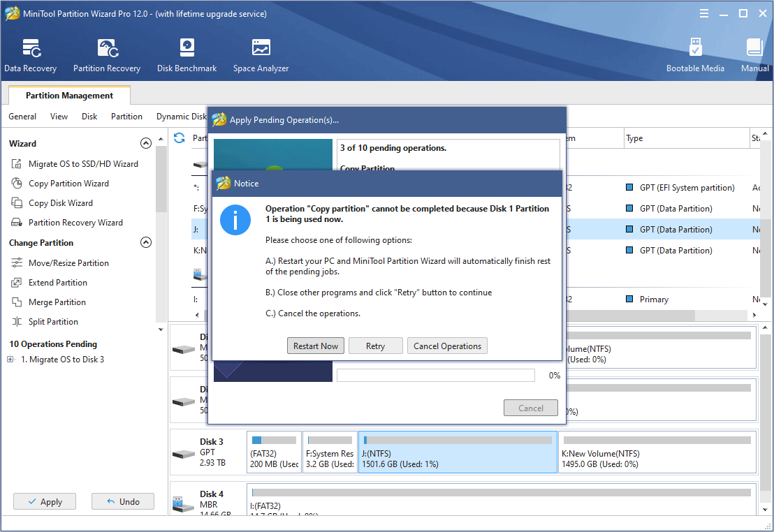Start the Space Analyzer tool
Screen dimensions: 774x532
[x=261, y=55]
